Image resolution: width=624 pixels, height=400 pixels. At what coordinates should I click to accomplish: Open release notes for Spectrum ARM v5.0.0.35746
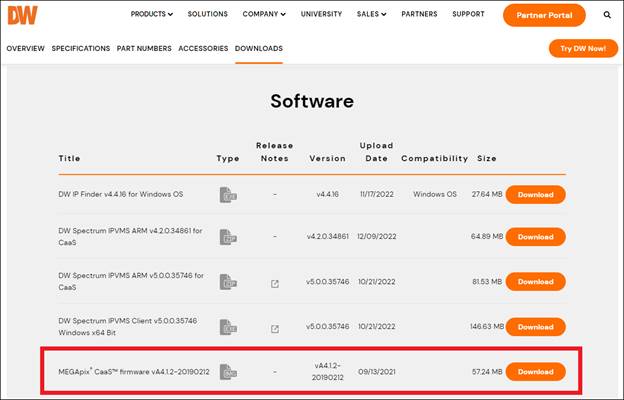coord(275,284)
